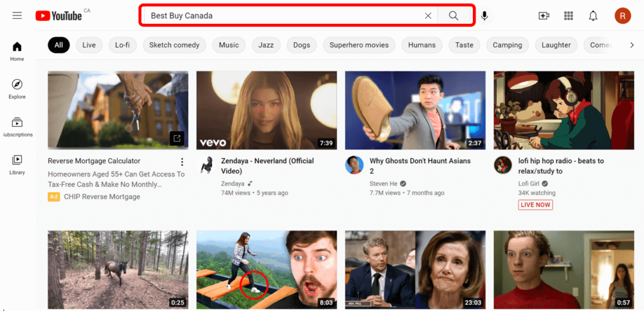Select the Sketch comedy chip

pos(174,45)
